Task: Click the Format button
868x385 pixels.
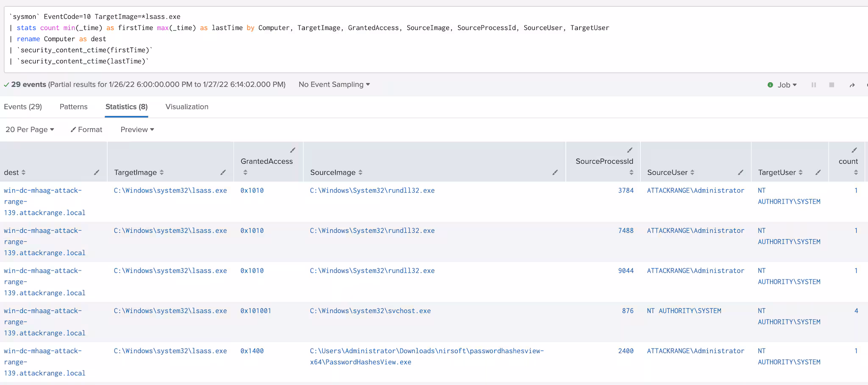Action: pos(86,130)
